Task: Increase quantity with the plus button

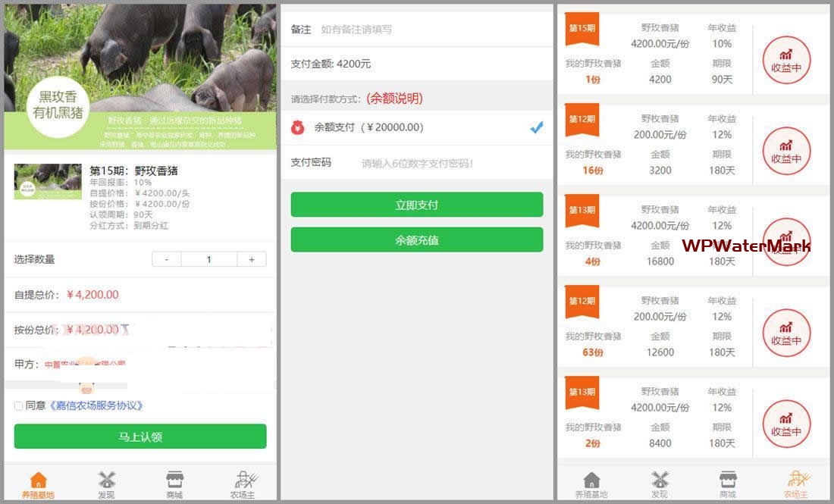Action: click(x=251, y=259)
